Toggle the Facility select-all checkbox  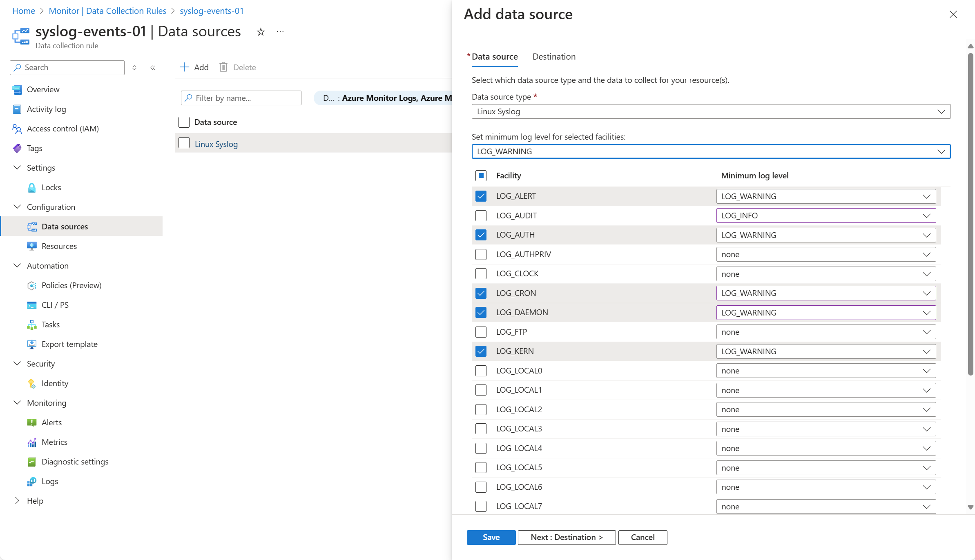tap(481, 176)
